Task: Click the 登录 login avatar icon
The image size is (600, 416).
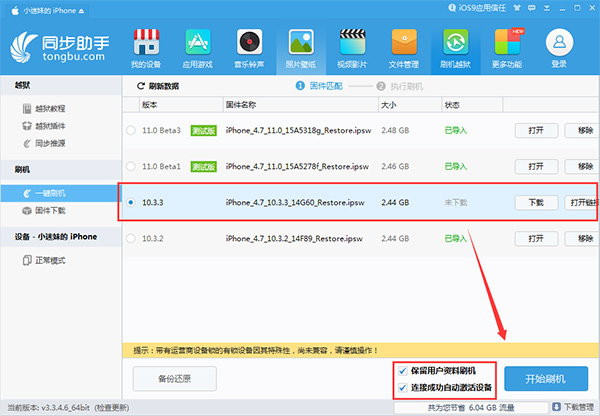Action: 559,42
